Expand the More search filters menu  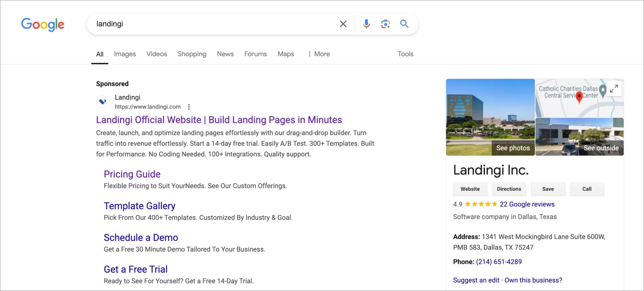click(319, 54)
